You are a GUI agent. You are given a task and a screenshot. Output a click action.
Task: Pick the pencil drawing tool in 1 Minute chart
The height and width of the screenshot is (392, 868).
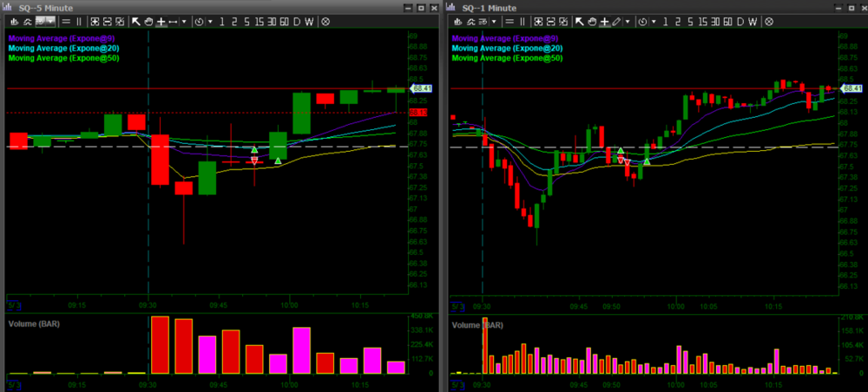(617, 21)
